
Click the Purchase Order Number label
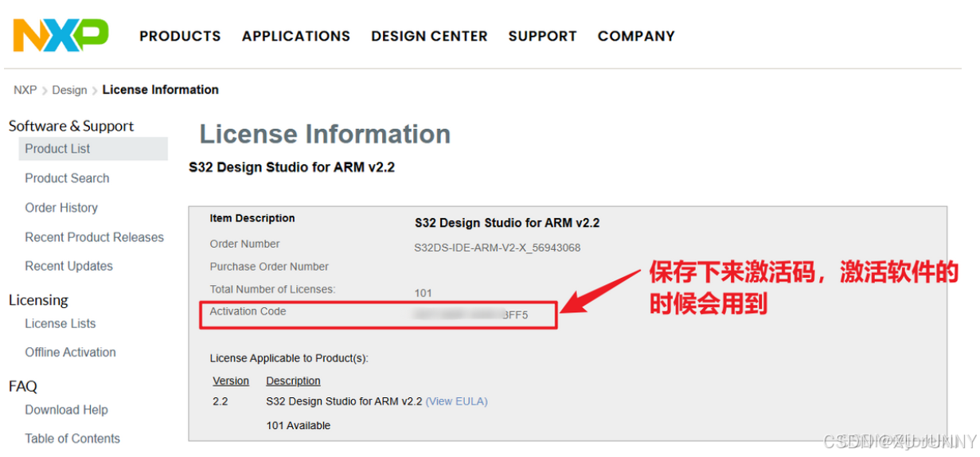[269, 267]
